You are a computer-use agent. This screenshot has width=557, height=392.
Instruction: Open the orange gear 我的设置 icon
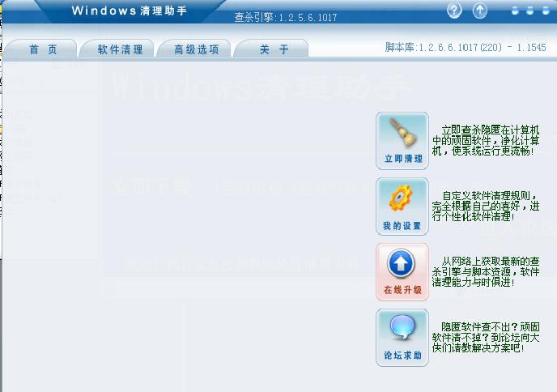(400, 198)
